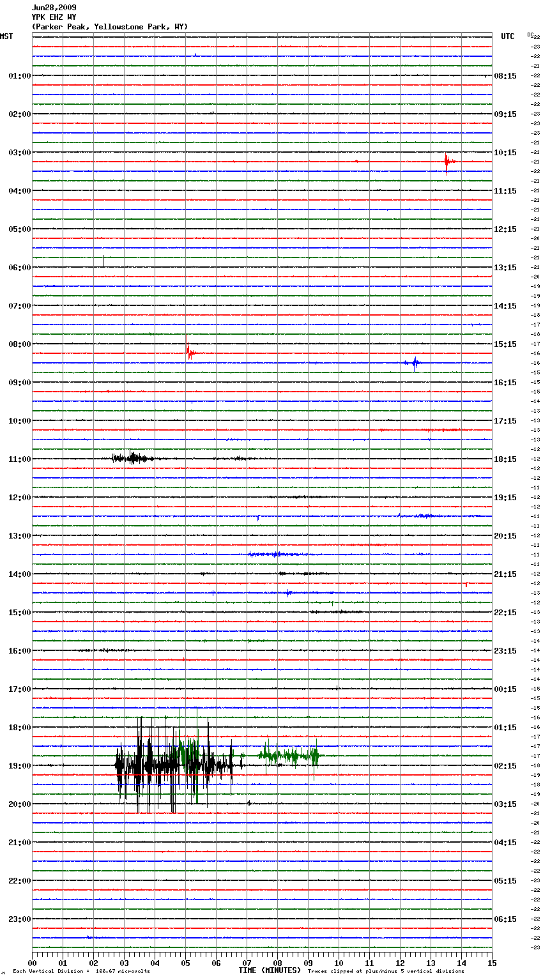The height and width of the screenshot is (980, 543).
Task: Click the 06:15 UTC time label
Action: (x=505, y=919)
